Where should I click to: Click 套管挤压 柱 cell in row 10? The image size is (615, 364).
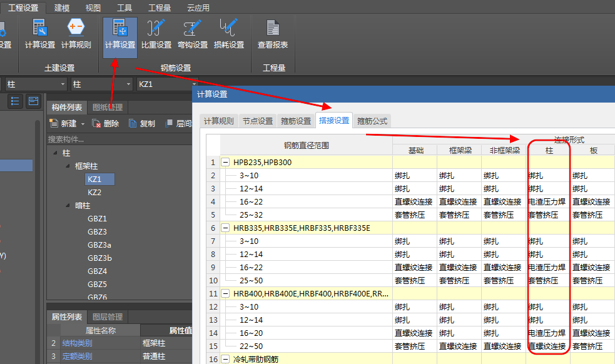(x=548, y=280)
